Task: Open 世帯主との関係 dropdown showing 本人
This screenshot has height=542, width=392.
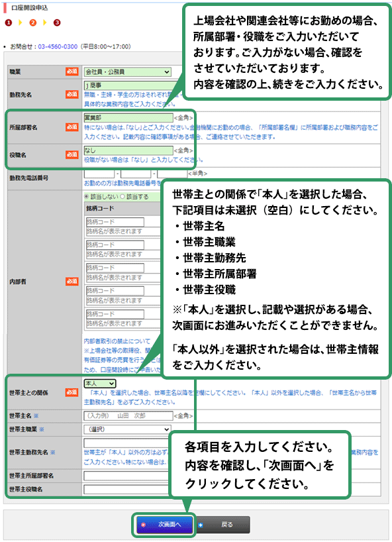Action: 100,384
